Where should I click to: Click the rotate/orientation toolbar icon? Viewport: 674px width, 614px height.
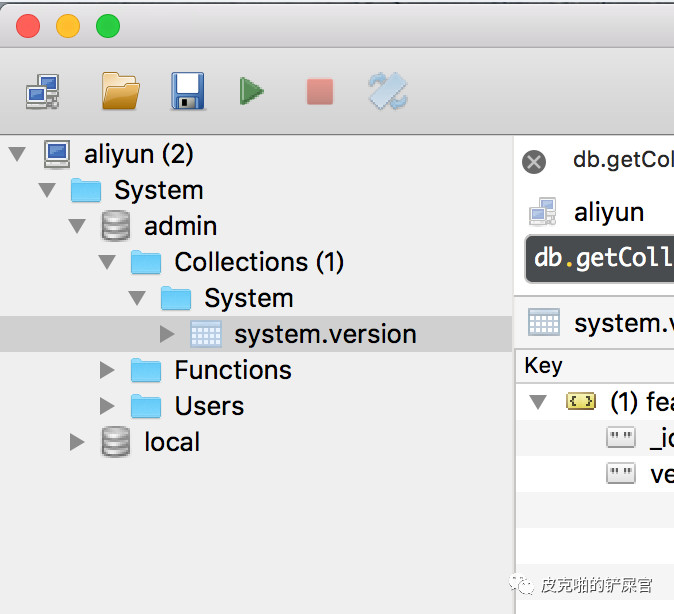(x=388, y=91)
